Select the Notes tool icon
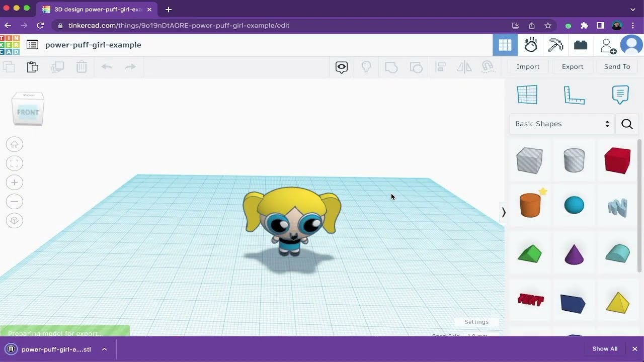The width and height of the screenshot is (644, 362). (x=620, y=95)
